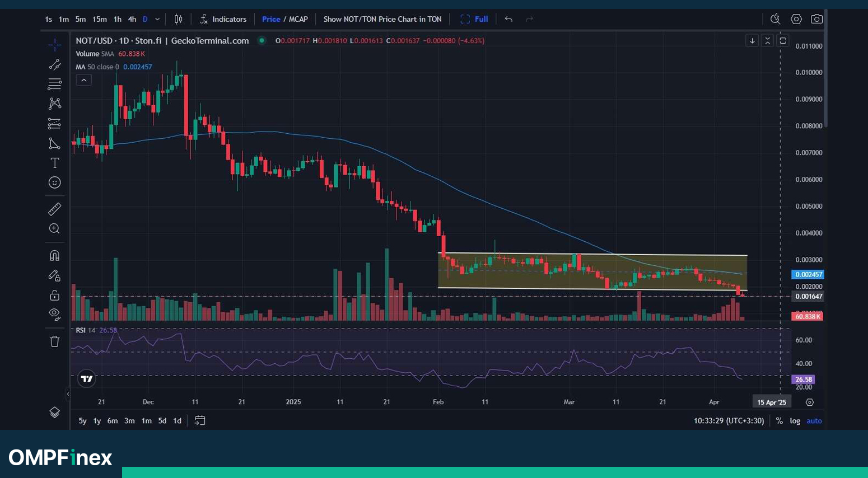Click the page vertical scrollbar

pyautogui.click(x=825, y=67)
